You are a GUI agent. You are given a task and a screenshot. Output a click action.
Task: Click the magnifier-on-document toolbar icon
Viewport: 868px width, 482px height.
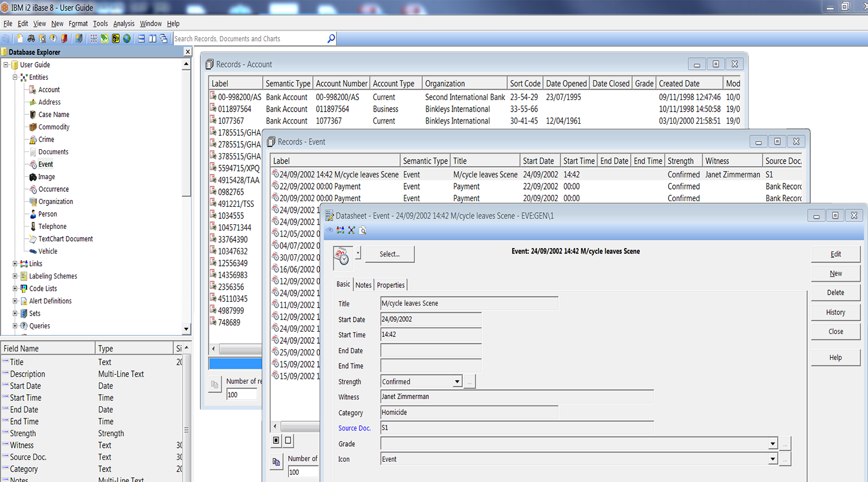(x=42, y=39)
